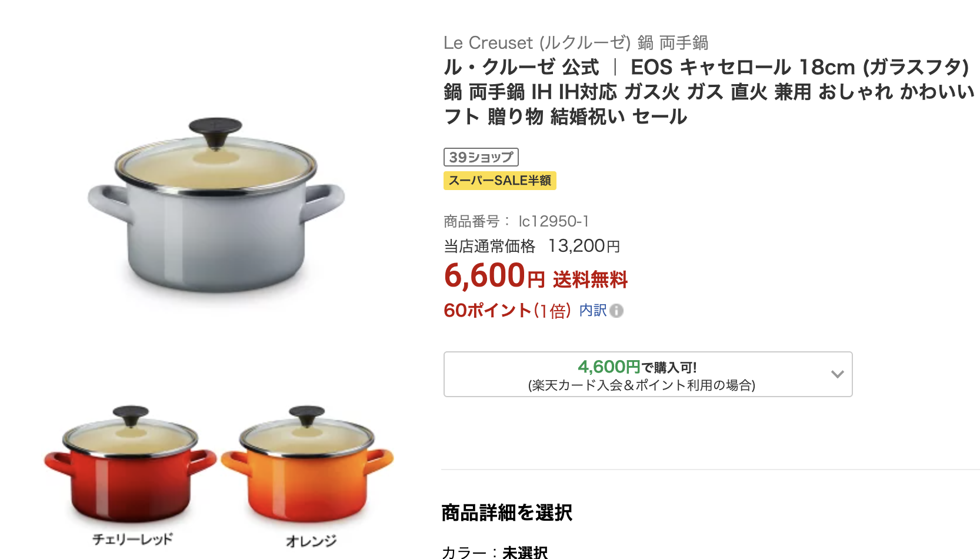This screenshot has height=559, width=980.
Task: Click the オレンジ color label
Action: (x=311, y=541)
